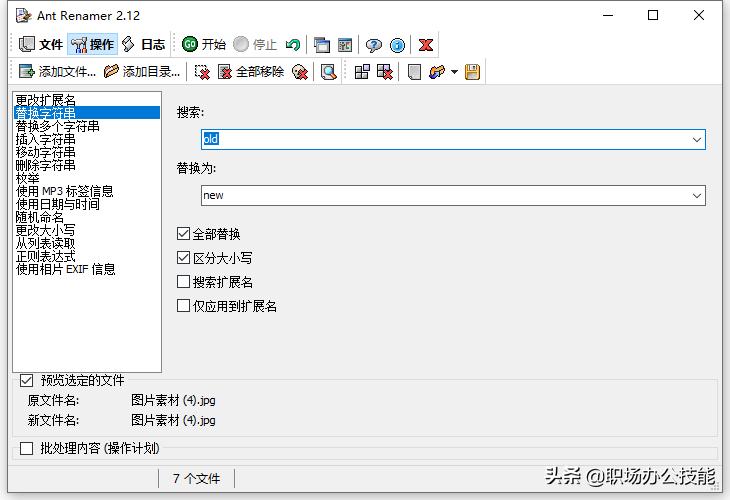Click the '7 个文件' status bar entry

click(196, 479)
